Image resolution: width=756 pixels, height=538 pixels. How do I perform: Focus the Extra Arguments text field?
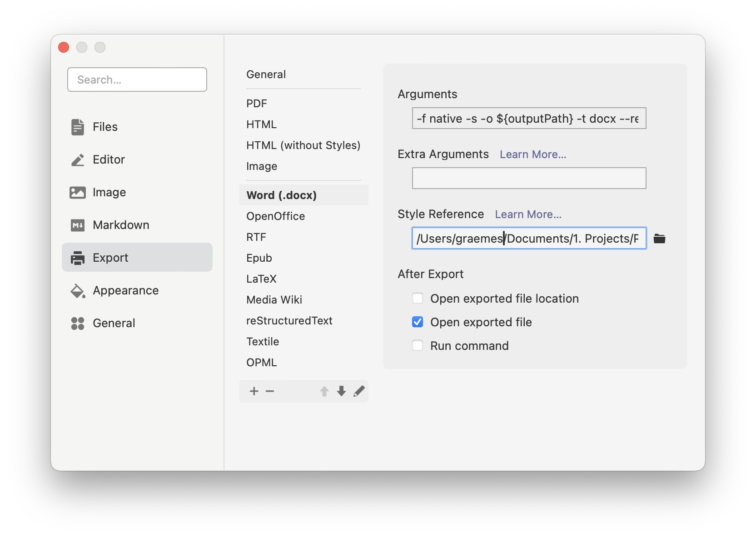[x=529, y=178]
